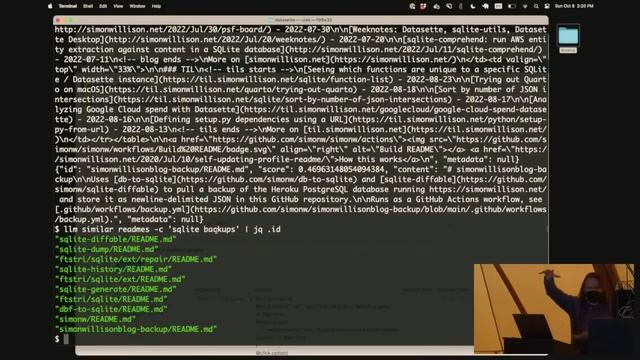Click the cloud status icon in menu bar
The image size is (640, 360).
click(436, 6)
